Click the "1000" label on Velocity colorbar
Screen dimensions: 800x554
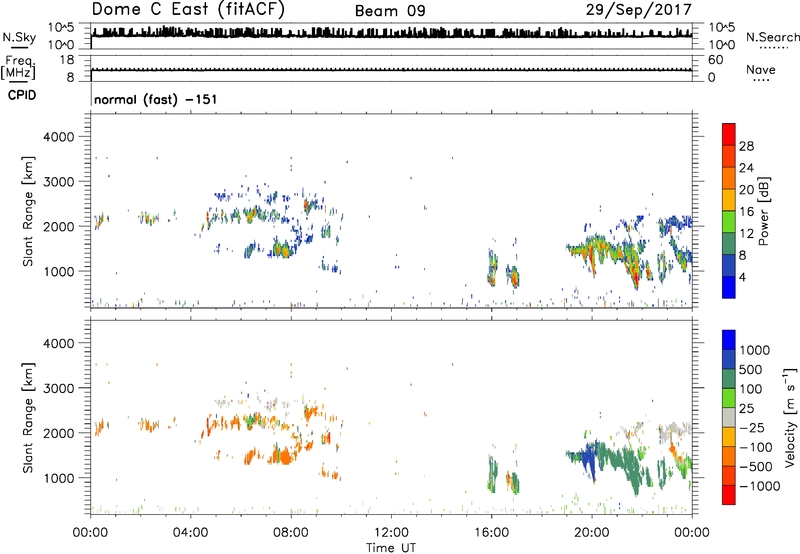click(755, 350)
